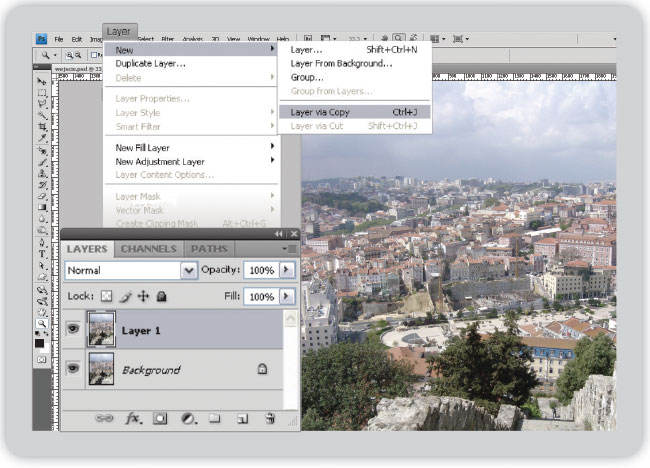The height and width of the screenshot is (468, 650).
Task: Click the foreground color swatch in toolbox
Action: pos(39,343)
